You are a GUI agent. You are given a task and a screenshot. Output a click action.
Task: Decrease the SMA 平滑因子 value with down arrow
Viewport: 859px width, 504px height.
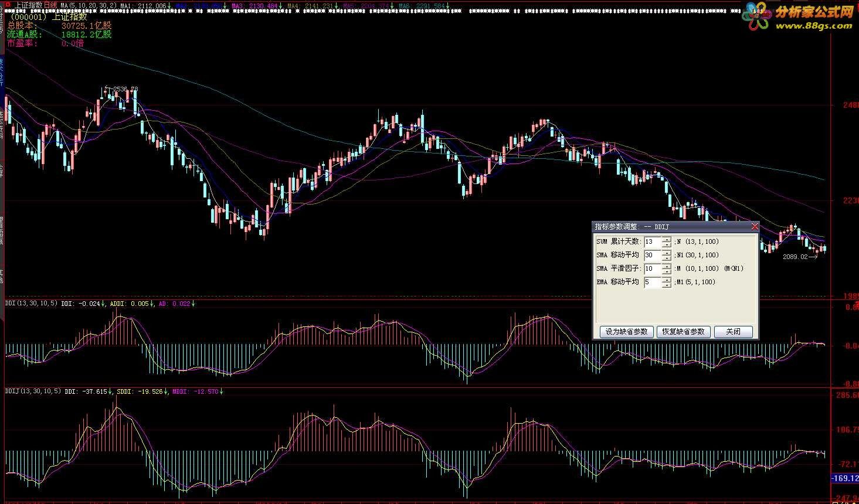[x=667, y=271]
